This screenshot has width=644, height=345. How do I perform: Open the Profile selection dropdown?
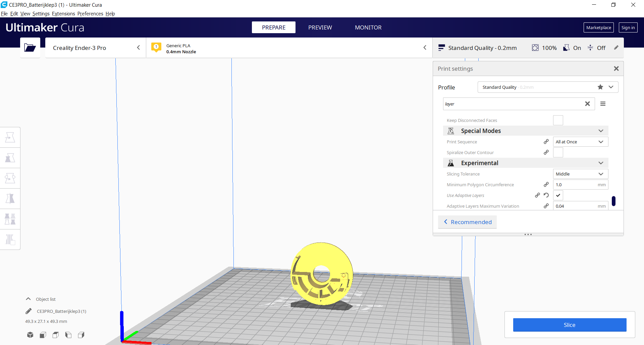point(548,87)
